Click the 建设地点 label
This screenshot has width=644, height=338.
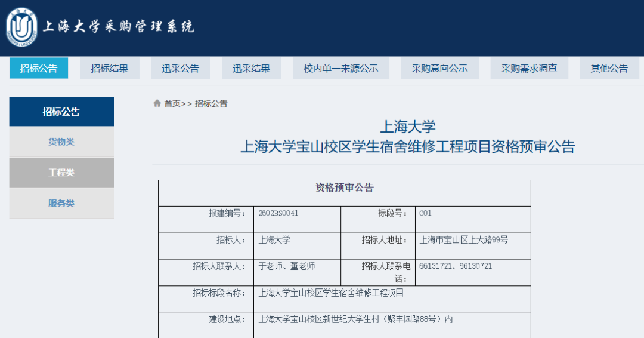click(227, 319)
